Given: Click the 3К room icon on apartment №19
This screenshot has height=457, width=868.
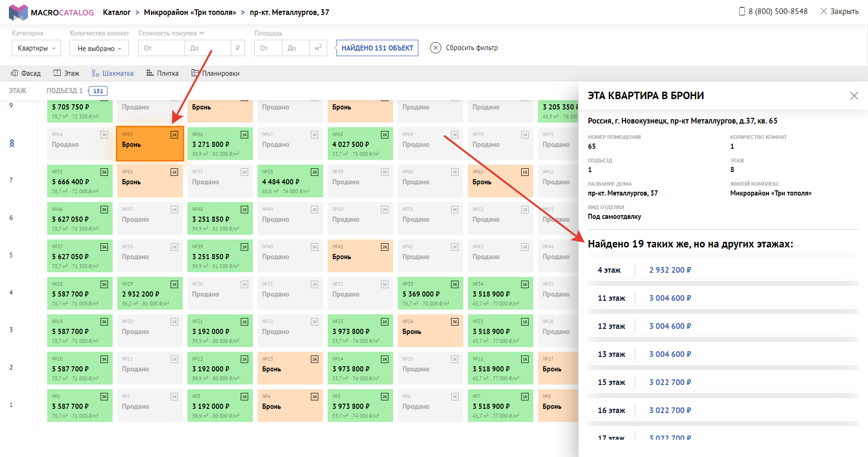Looking at the screenshot, I should pos(104,322).
